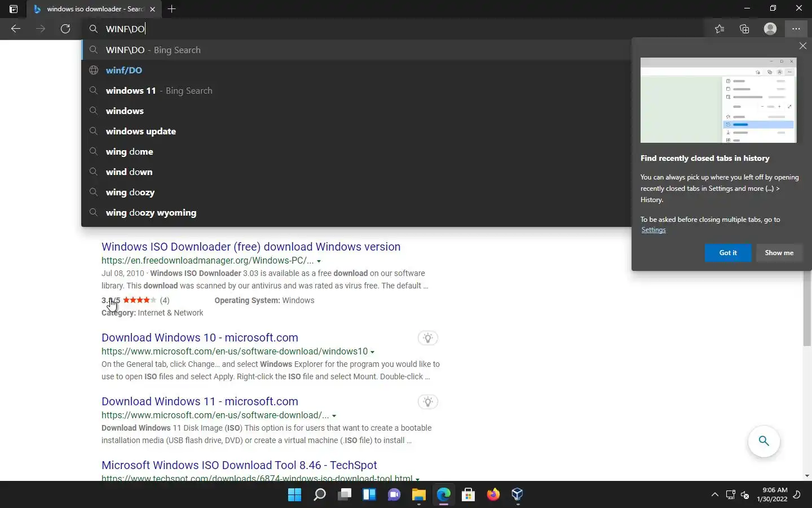
Task: Open Task View on taskbar
Action: pyautogui.click(x=345, y=495)
